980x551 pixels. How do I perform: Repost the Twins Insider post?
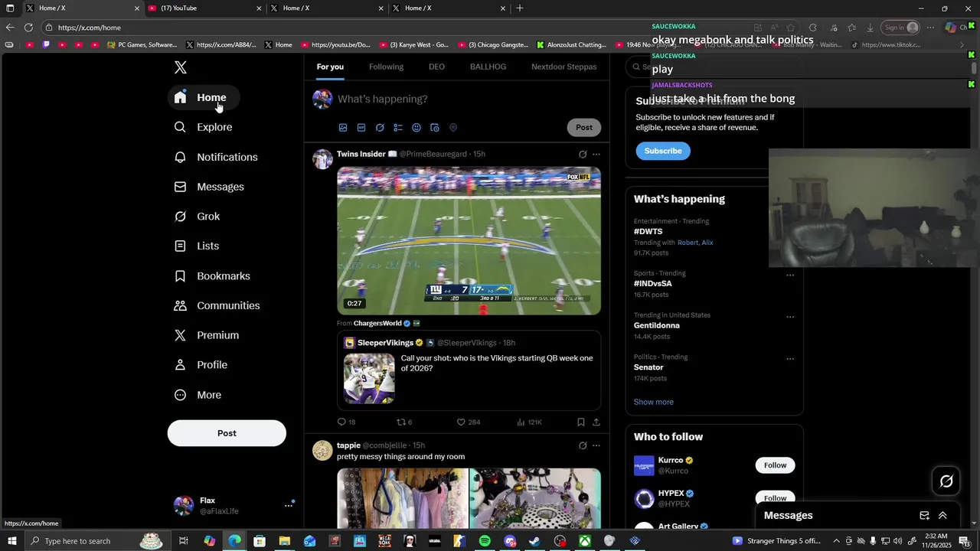click(x=404, y=422)
